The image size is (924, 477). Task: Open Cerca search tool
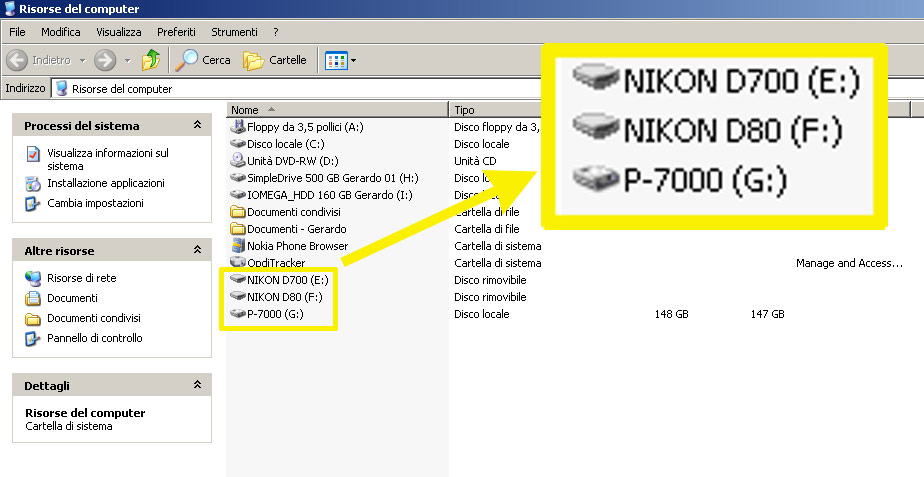[203, 60]
